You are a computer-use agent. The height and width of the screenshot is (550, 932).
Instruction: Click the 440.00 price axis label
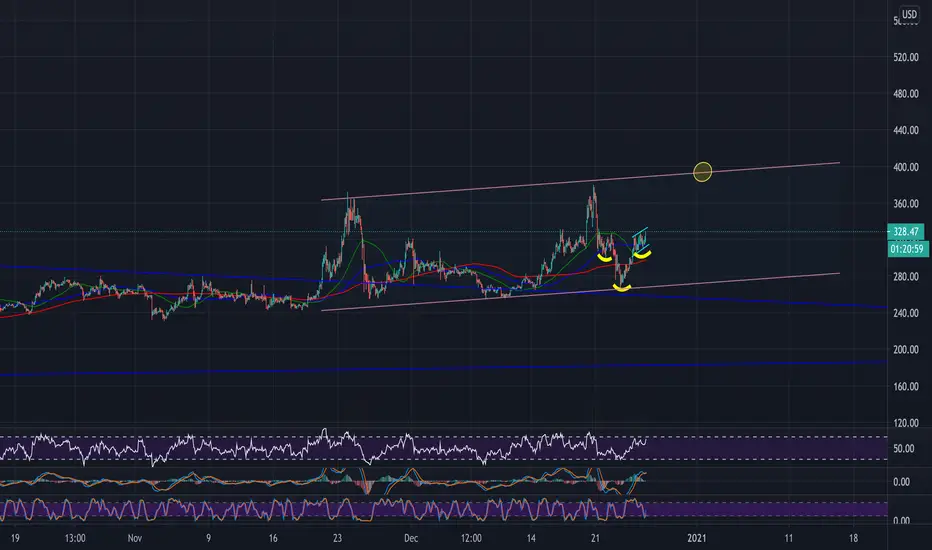[906, 130]
